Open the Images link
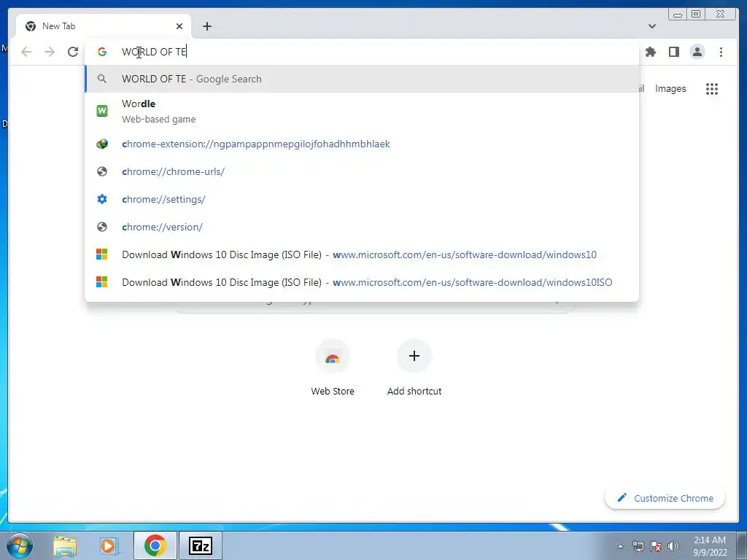This screenshot has width=747, height=560. (670, 88)
